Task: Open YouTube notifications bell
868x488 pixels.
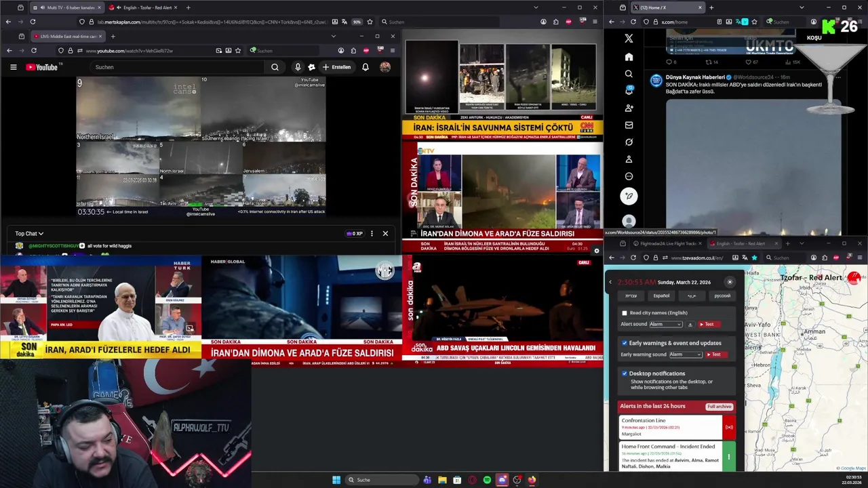Action: click(366, 67)
